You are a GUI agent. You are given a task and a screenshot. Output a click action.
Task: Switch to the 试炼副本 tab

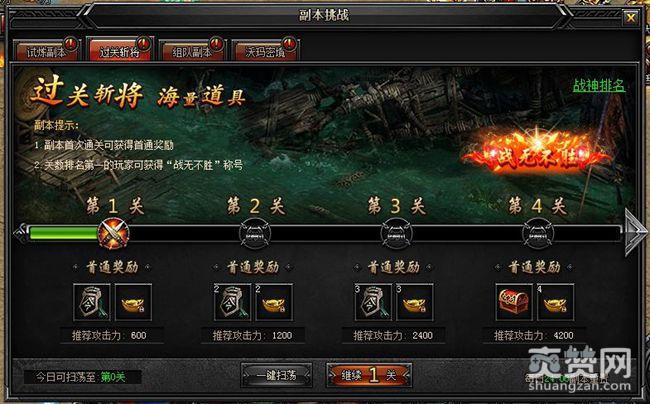[x=46, y=51]
